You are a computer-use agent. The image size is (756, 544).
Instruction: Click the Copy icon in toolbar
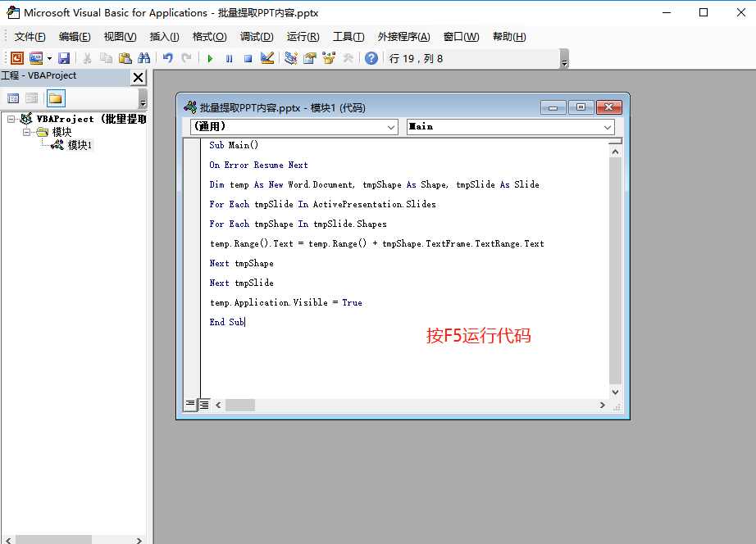point(106,58)
